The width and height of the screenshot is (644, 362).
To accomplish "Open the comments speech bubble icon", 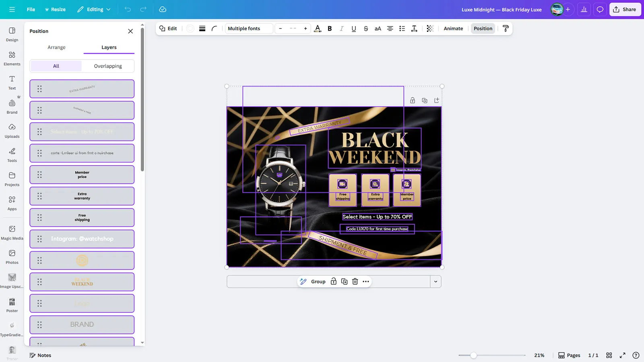I will pyautogui.click(x=600, y=9).
